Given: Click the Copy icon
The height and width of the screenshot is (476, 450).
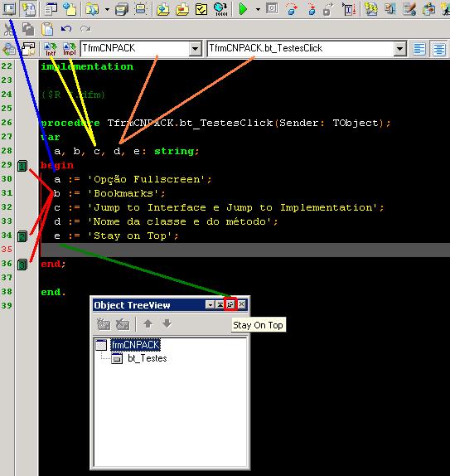Looking at the screenshot, I should pyautogui.click(x=28, y=29).
